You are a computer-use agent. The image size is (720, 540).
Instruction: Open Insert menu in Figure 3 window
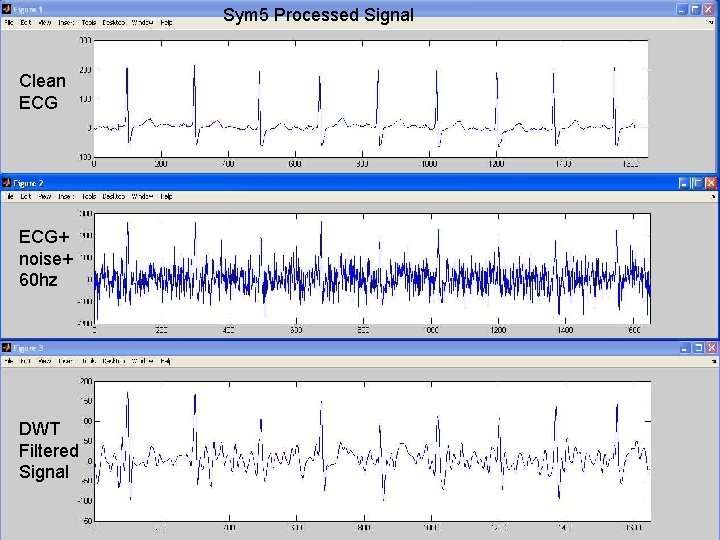tap(66, 361)
